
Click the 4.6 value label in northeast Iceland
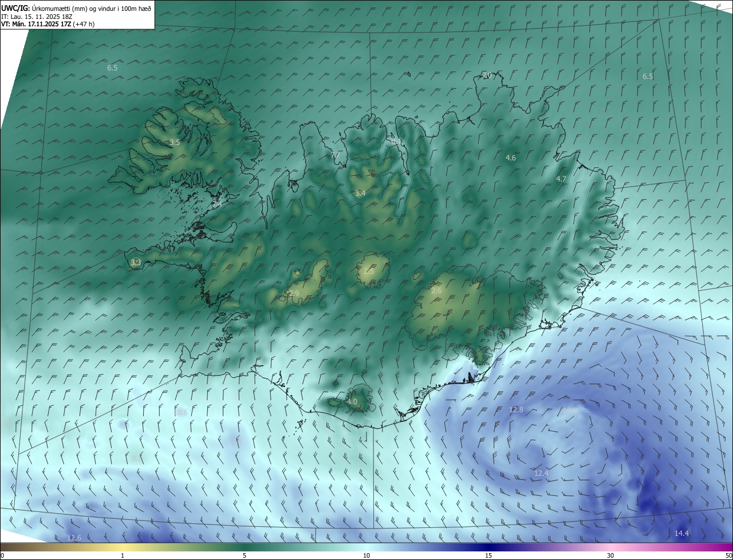tap(511, 157)
